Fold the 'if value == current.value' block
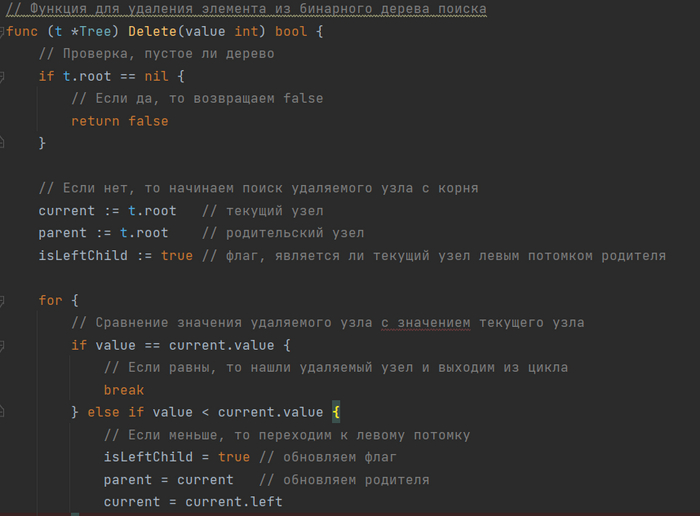Image resolution: width=700 pixels, height=516 pixels. coord(3,345)
